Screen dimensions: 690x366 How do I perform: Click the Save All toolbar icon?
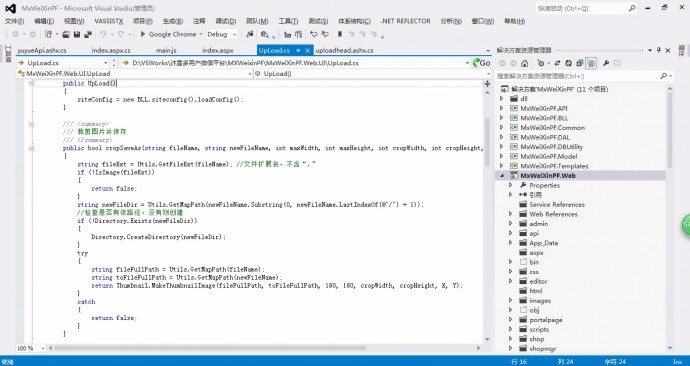coord(88,34)
